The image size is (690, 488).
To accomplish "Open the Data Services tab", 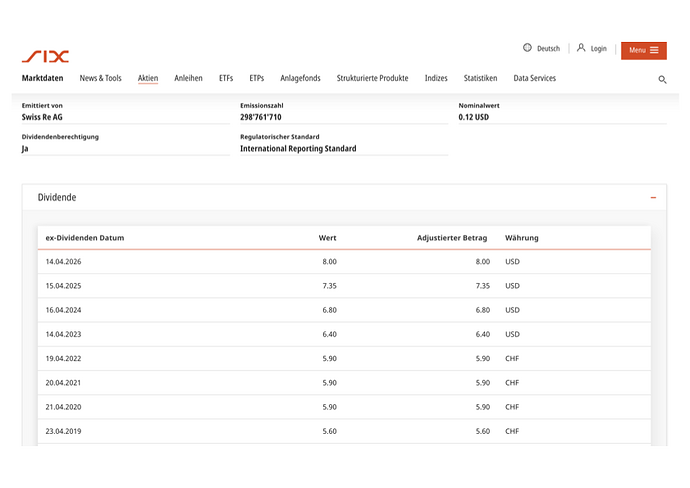I will 534,78.
